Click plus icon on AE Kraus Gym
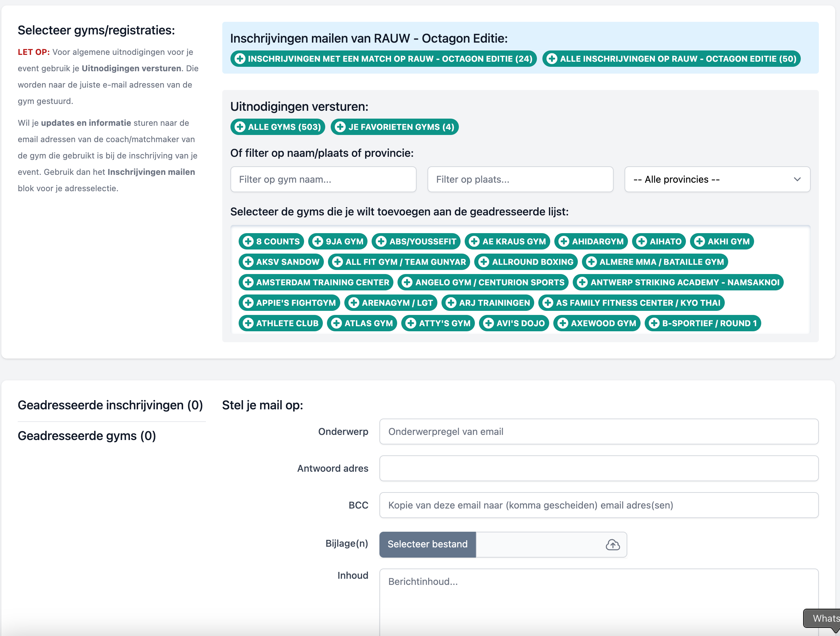840x636 pixels. pyautogui.click(x=474, y=242)
